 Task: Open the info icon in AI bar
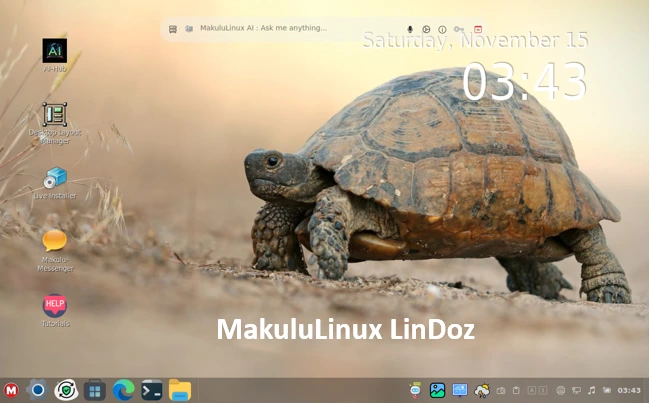442,29
